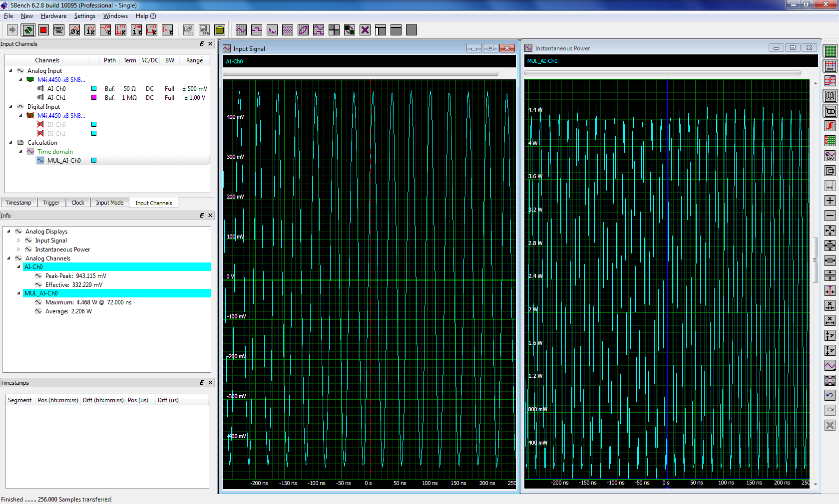Click the load configuration folder icon
The height and width of the screenshot is (504, 839).
coord(188,30)
